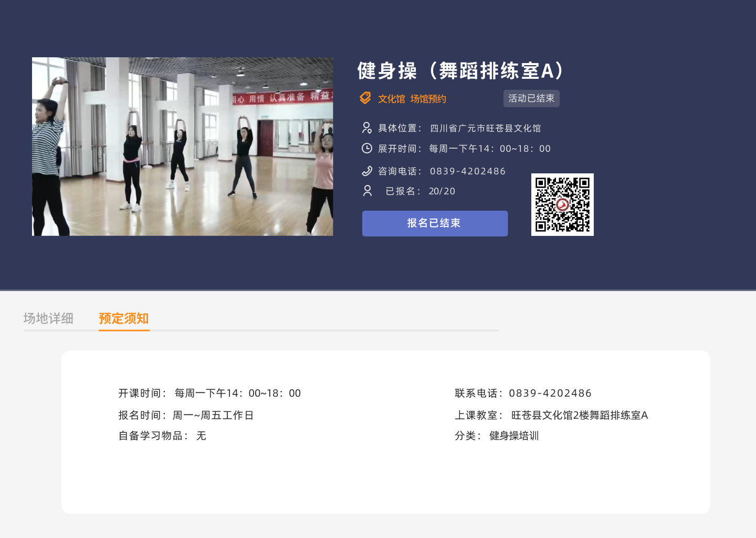This screenshot has height=538, width=756.
Task: Click the clock icon next to 展开时间
Action: coord(367,149)
